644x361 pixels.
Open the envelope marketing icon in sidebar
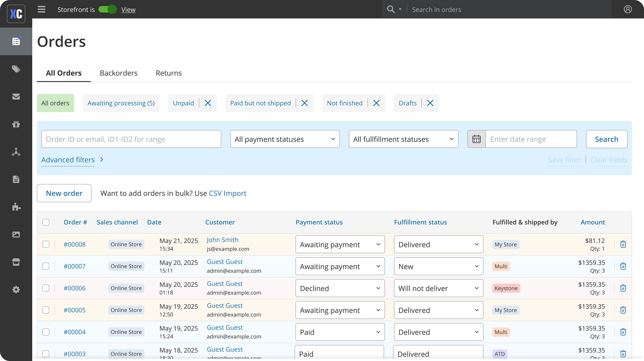(16, 97)
